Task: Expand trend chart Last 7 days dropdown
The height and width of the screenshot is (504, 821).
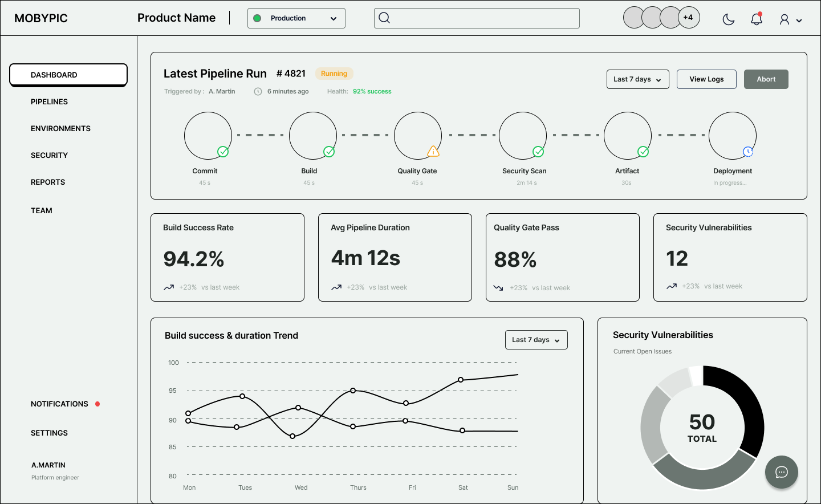Action: coord(536,340)
